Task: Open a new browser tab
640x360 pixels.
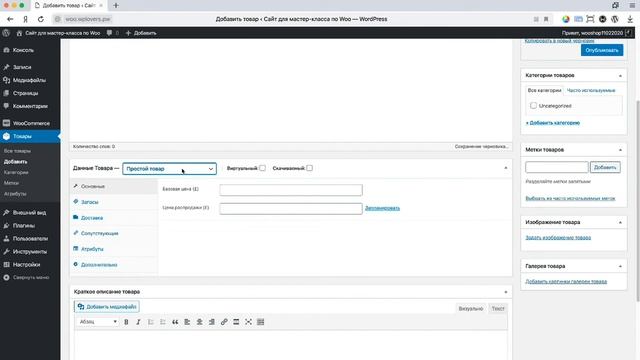Action: click(x=116, y=5)
